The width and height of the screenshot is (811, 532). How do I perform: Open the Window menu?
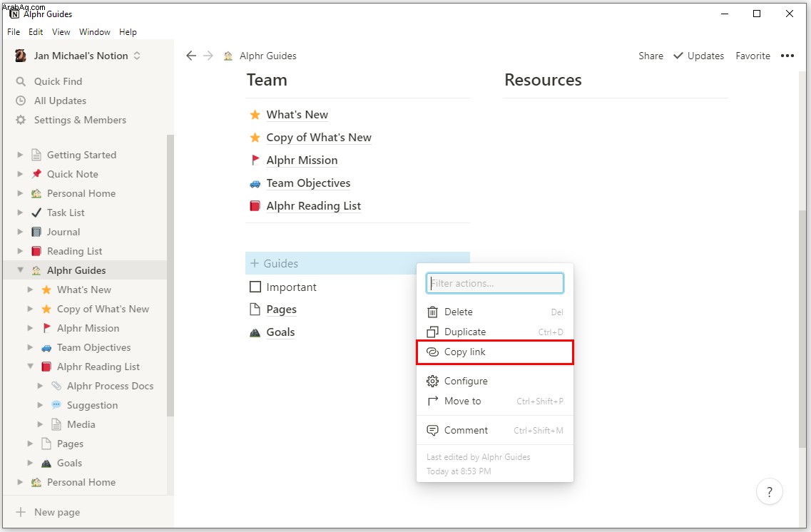[95, 32]
